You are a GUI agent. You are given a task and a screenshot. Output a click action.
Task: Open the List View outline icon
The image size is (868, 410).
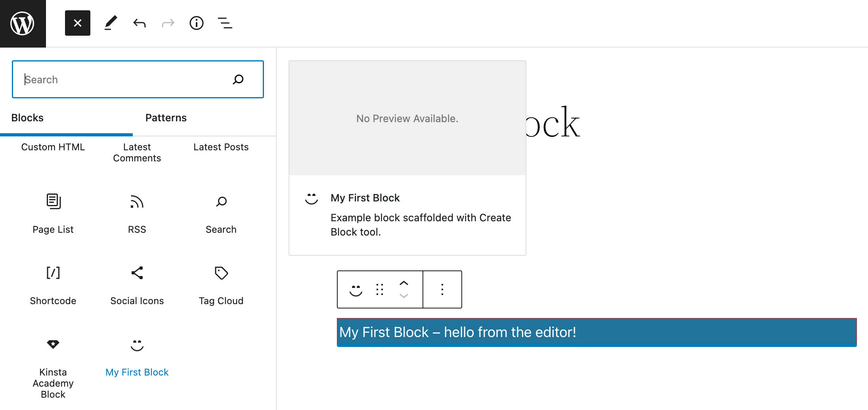coord(225,23)
